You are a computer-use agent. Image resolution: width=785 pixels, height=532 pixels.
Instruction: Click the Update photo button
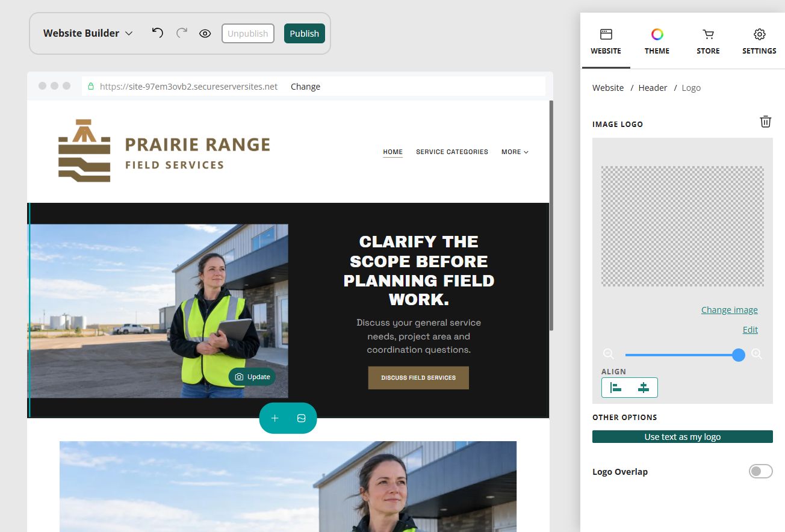pos(252,377)
